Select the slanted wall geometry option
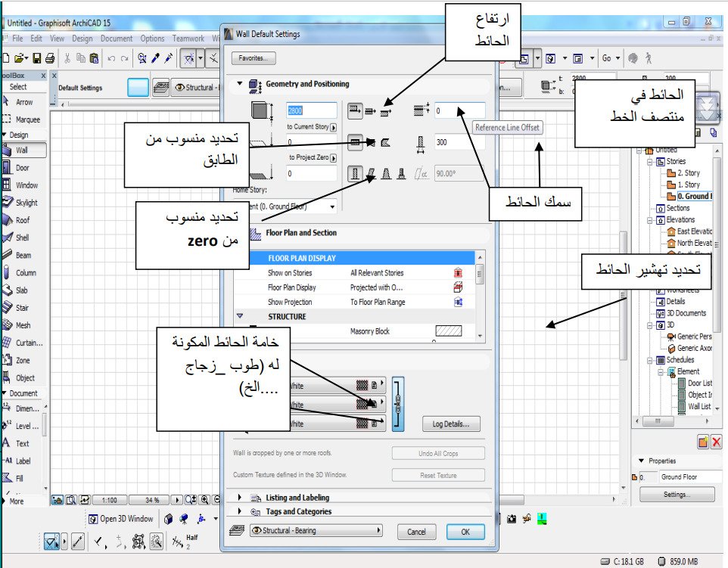The image size is (728, 568). tap(371, 174)
